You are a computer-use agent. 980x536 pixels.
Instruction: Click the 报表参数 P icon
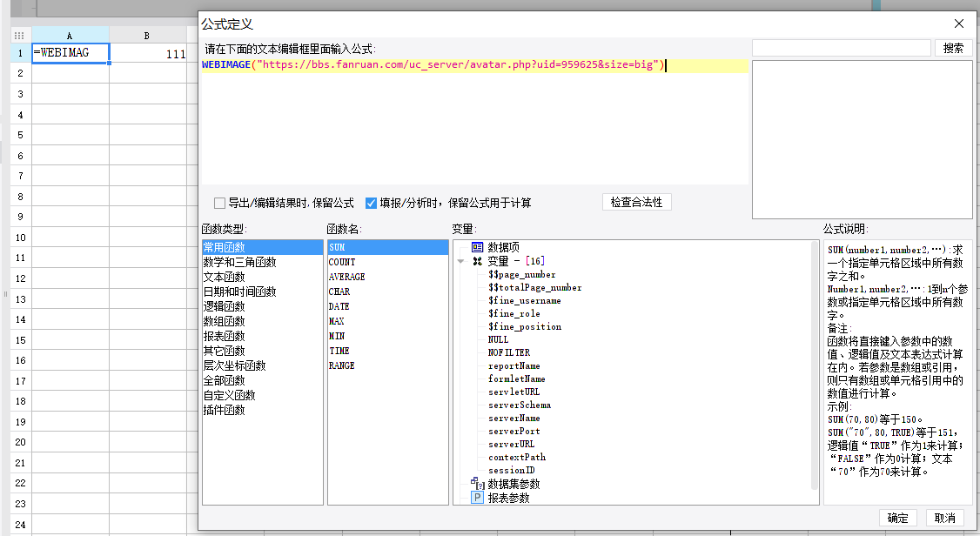tap(478, 498)
